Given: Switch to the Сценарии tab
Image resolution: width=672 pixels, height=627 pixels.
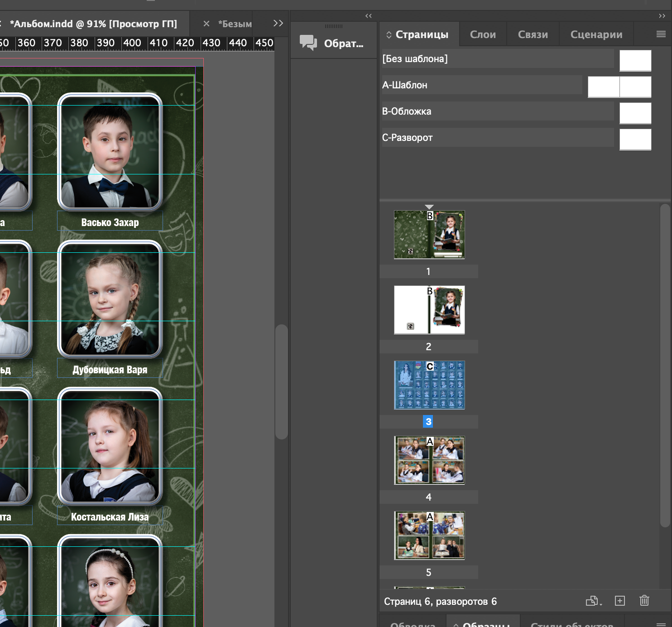Looking at the screenshot, I should 596,34.
